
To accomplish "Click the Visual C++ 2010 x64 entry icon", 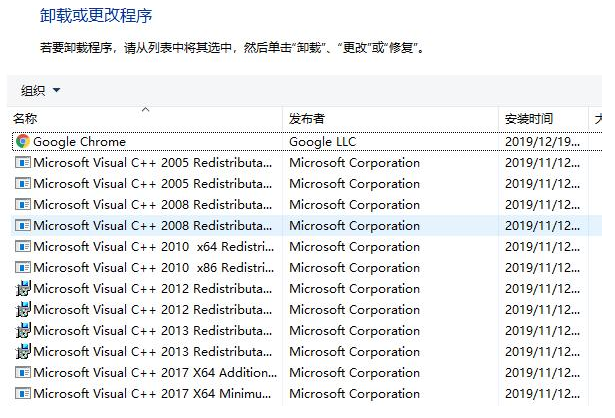I will 23,247.
